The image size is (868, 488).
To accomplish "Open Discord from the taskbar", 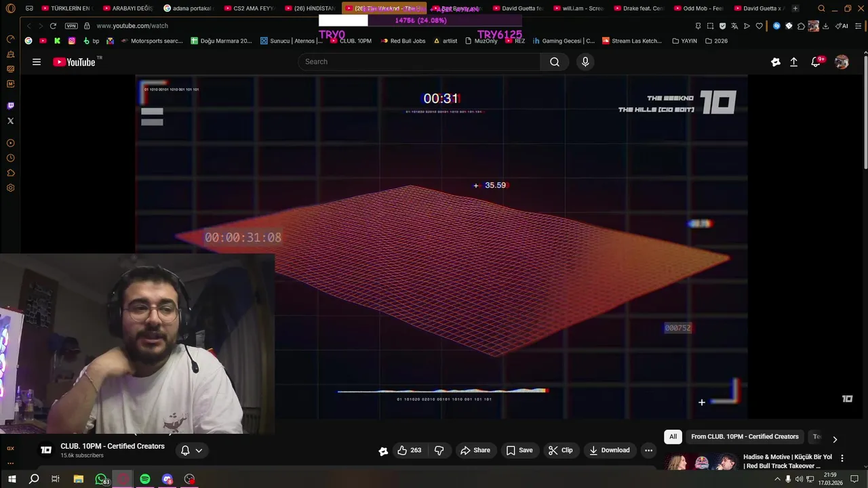I will 167,479.
